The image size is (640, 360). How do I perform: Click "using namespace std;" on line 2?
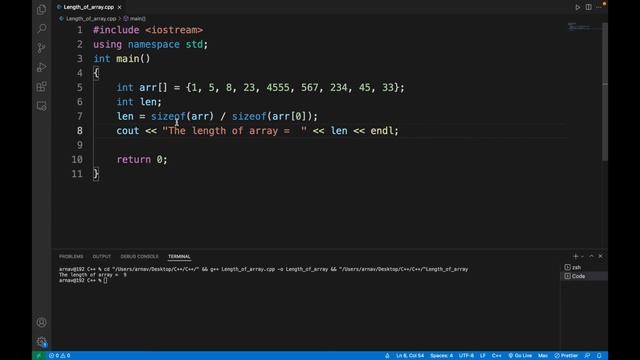pyautogui.click(x=150, y=44)
